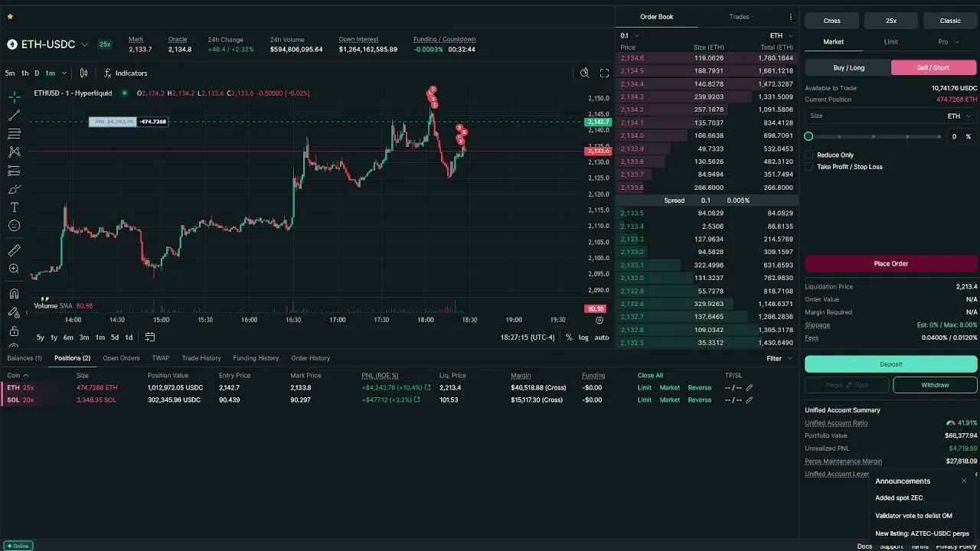Toggle log scale on the chart
Viewport: 980px width, 551px height.
coord(584,337)
